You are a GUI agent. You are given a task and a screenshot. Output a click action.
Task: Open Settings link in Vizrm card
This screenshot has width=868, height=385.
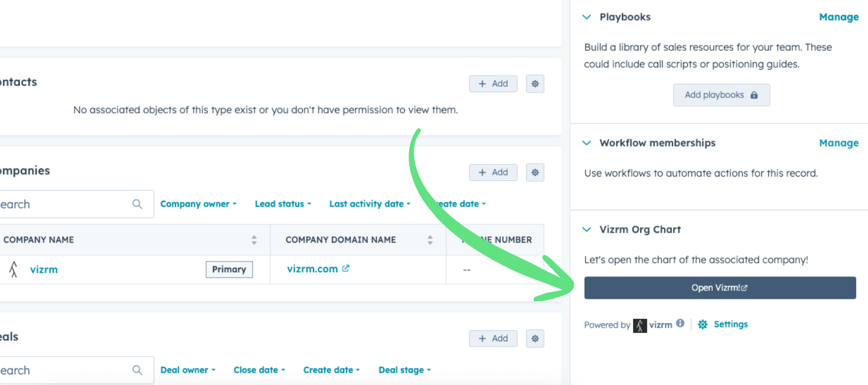730,324
